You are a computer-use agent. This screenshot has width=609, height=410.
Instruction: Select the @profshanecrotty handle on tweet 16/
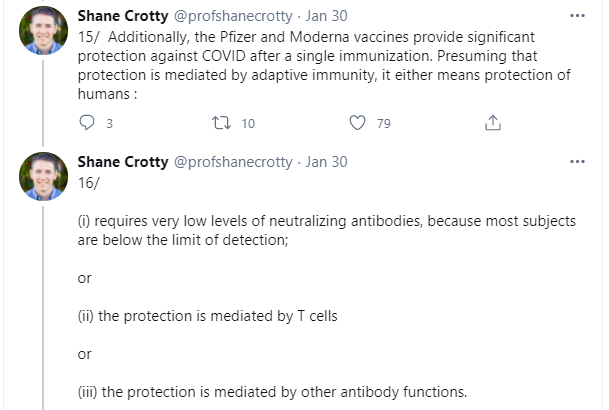pos(234,161)
